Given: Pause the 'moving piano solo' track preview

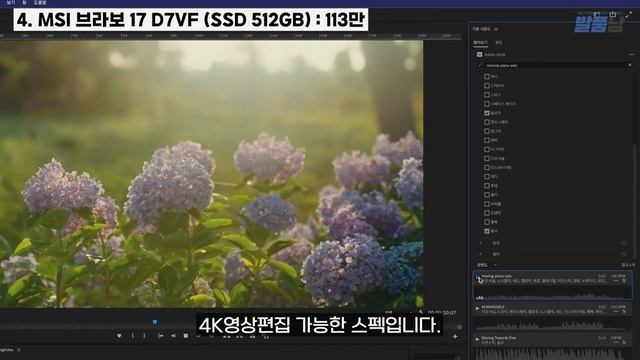Looking at the screenshot, I should 478,278.
